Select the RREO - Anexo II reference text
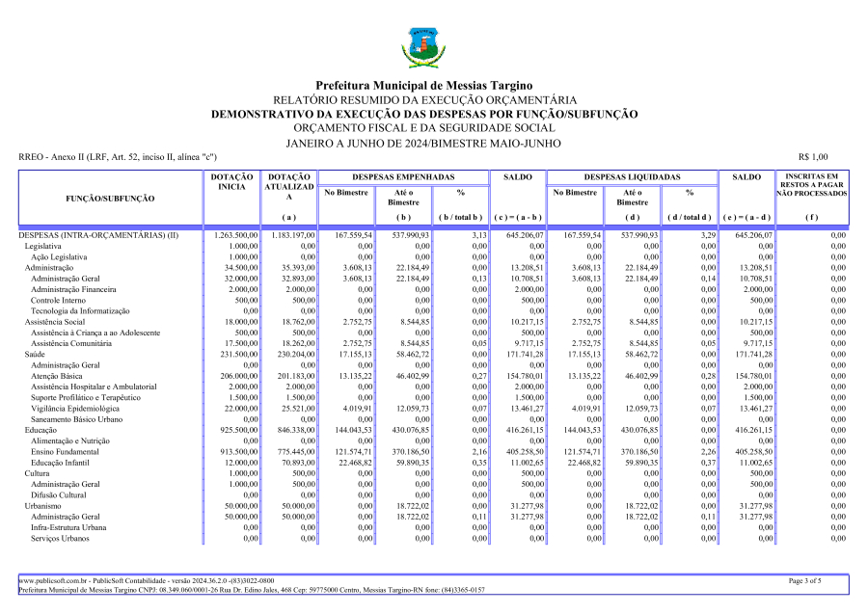This screenshot has height=614, width=868. pyautogui.click(x=117, y=157)
